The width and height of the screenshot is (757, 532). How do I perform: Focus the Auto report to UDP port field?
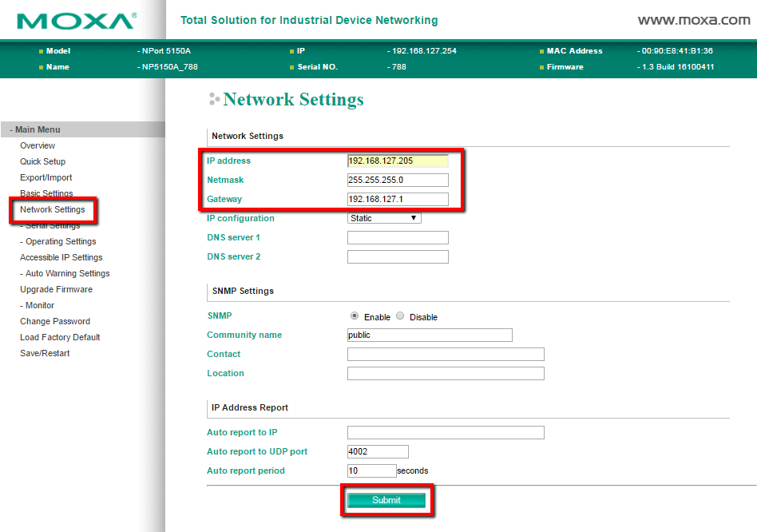coord(378,451)
